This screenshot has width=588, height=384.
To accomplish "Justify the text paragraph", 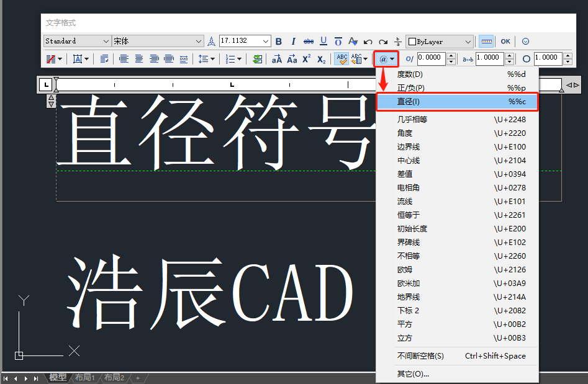I will (x=169, y=59).
